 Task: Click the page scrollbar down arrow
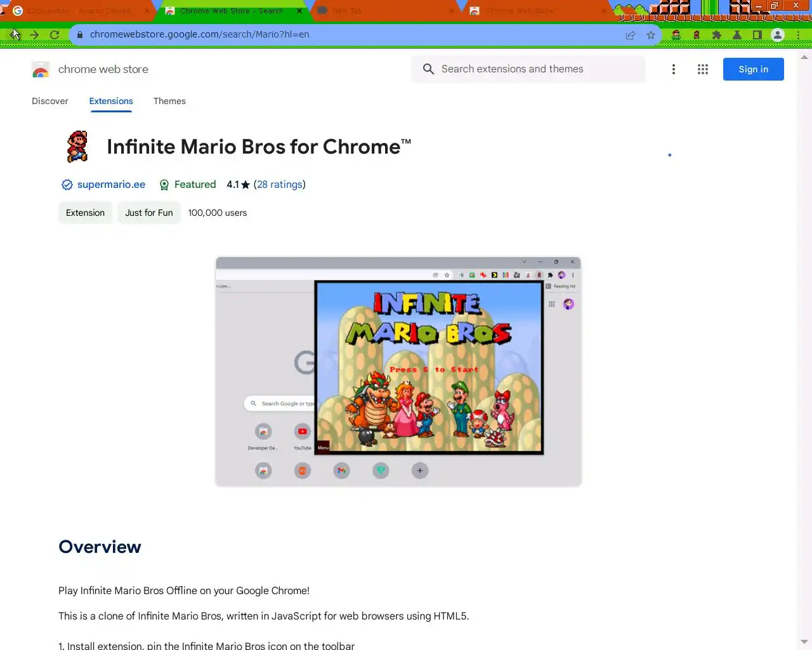pyautogui.click(x=804, y=642)
